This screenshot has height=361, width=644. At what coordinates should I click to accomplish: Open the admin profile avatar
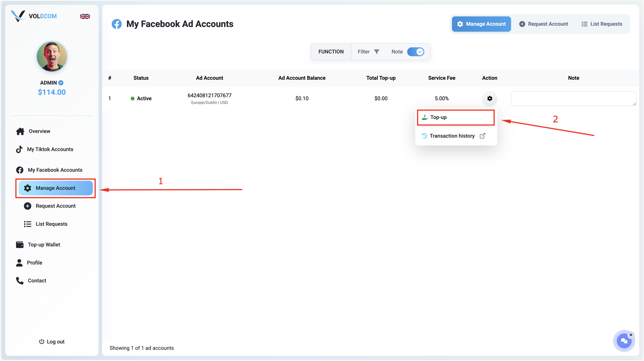(x=52, y=56)
